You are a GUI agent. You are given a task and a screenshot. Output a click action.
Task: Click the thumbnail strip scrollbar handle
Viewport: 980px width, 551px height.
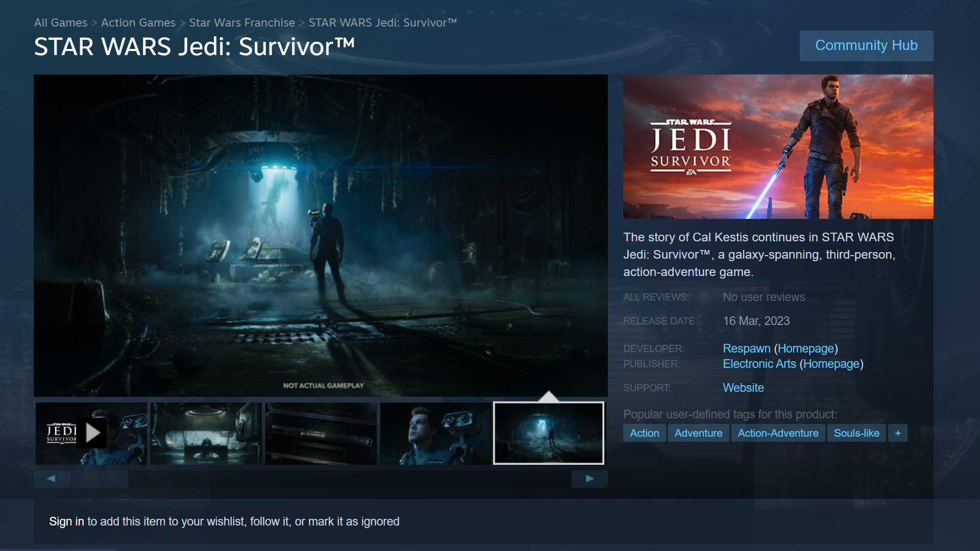tap(100, 479)
